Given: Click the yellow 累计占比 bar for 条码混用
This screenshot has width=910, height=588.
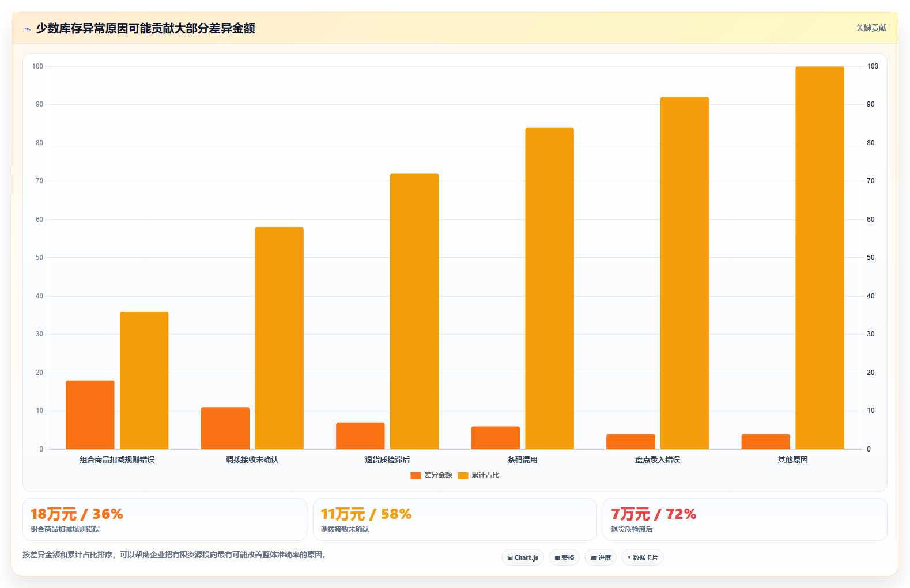Looking at the screenshot, I should pos(550,289).
